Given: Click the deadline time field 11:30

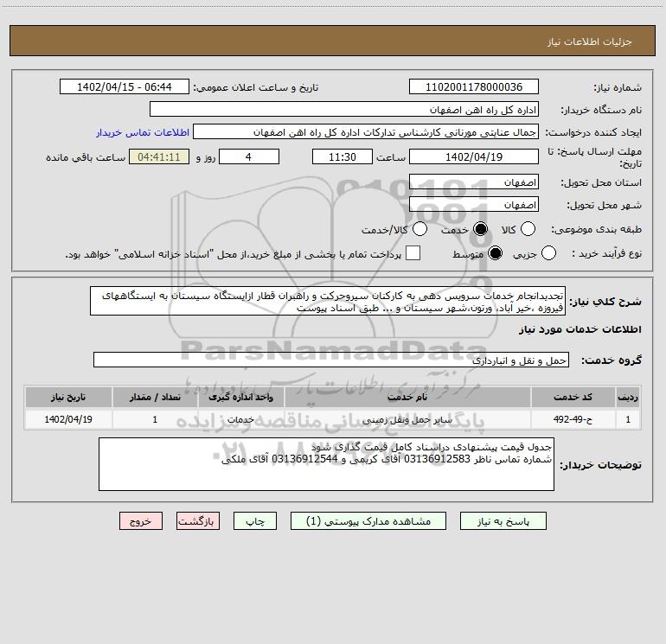Looking at the screenshot, I should coord(343,156).
